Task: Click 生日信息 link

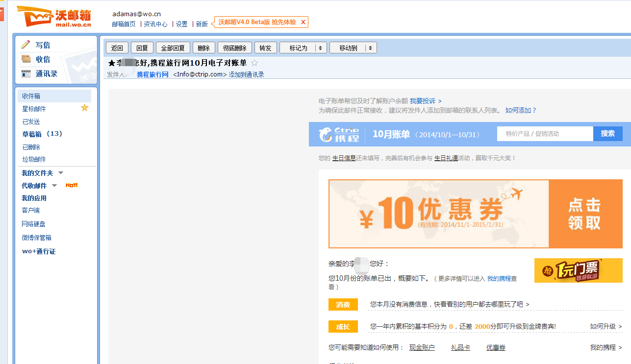Action: (344, 158)
